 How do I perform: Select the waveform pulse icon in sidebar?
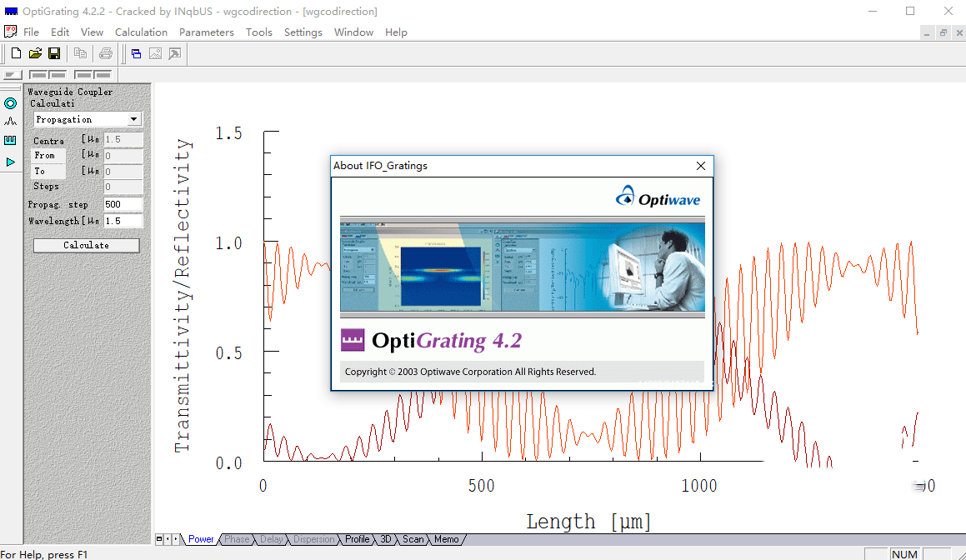click(11, 122)
